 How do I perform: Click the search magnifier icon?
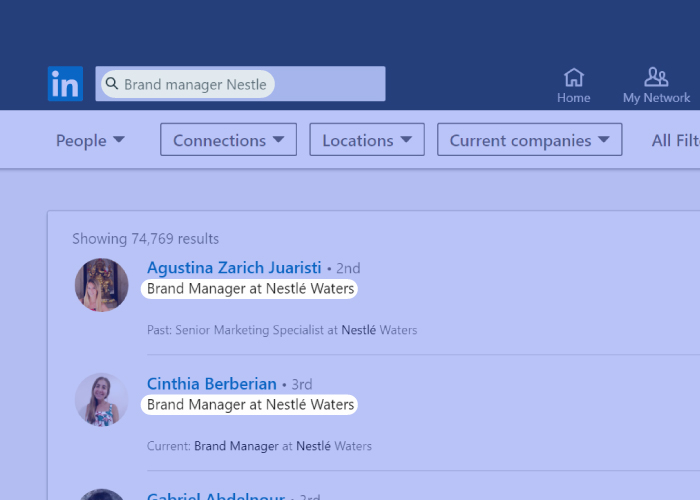pos(112,83)
